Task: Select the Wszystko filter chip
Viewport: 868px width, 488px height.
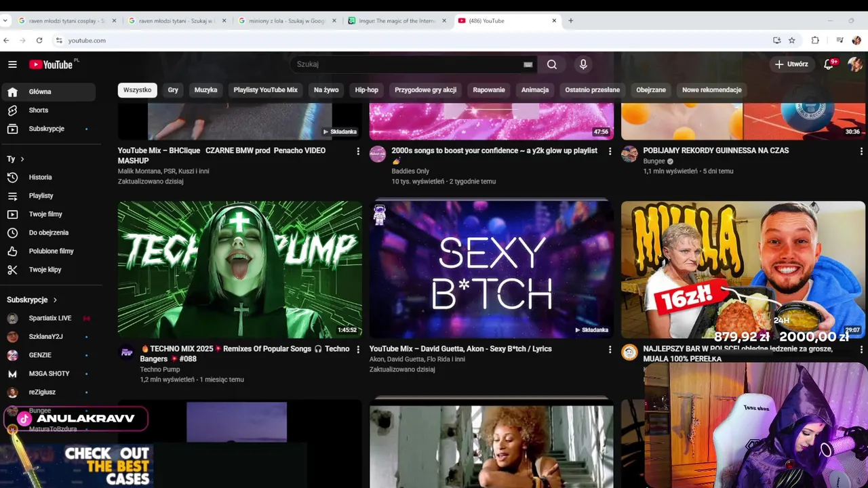Action: click(x=137, y=90)
